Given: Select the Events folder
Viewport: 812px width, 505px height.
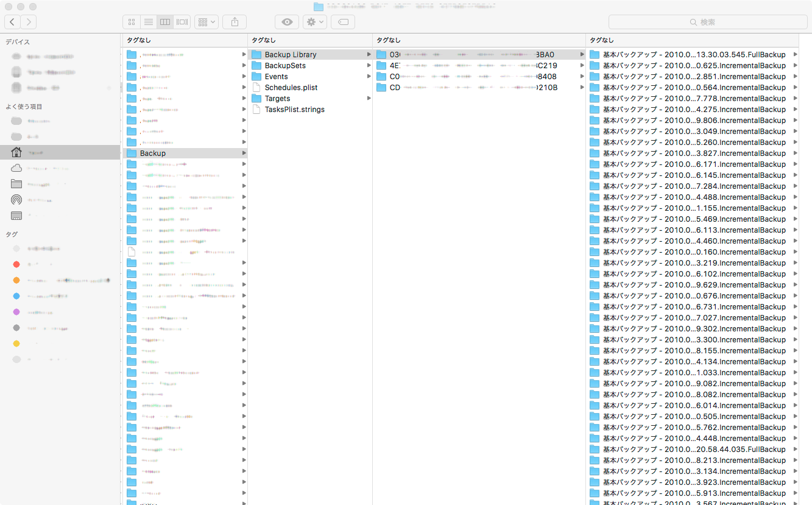Looking at the screenshot, I should pyautogui.click(x=276, y=77).
